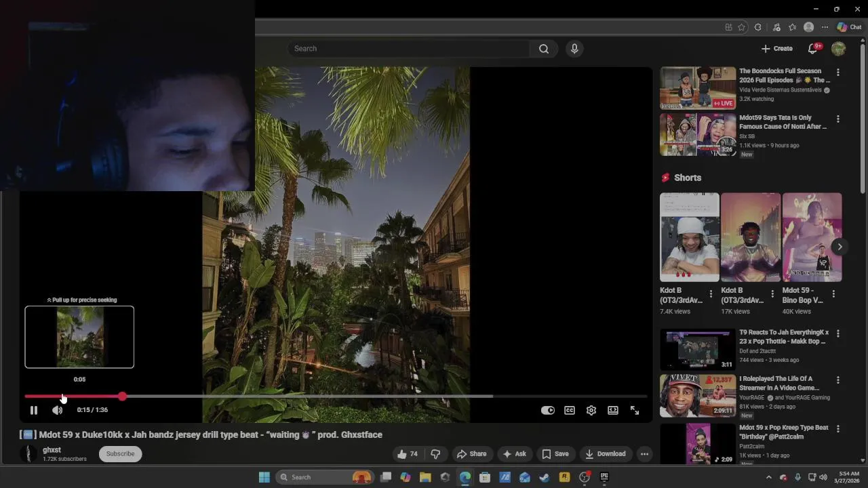
Task: Open options for the 7.4K views short
Action: click(x=711, y=294)
